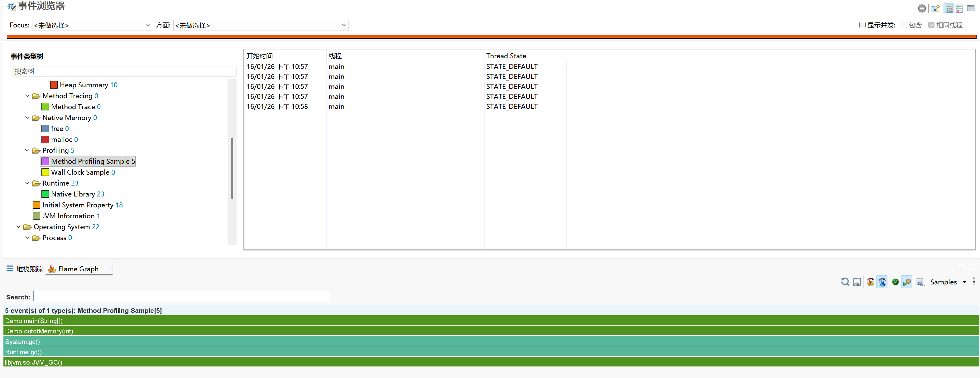Click the gray circular minus icon
The width and height of the screenshot is (980, 378).
(922, 8)
